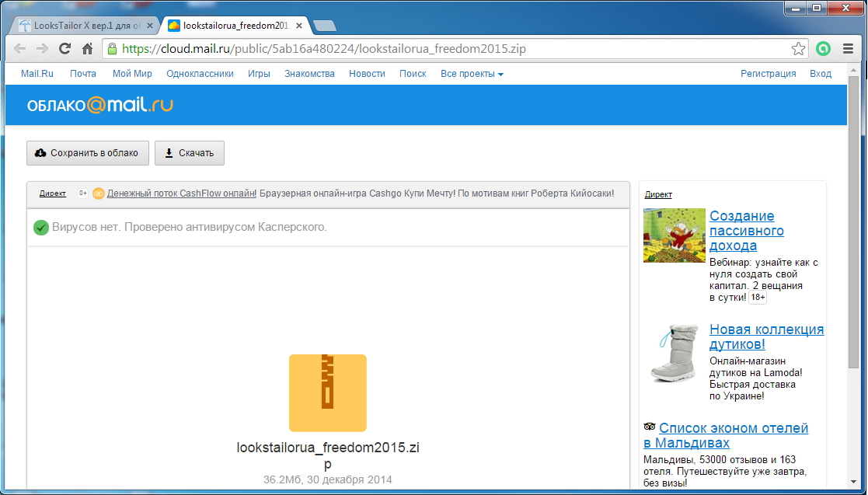Open Новости from the navigation

coord(367,74)
